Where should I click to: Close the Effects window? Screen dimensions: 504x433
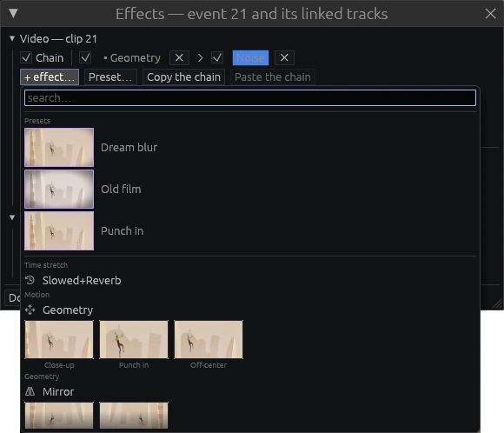point(490,14)
